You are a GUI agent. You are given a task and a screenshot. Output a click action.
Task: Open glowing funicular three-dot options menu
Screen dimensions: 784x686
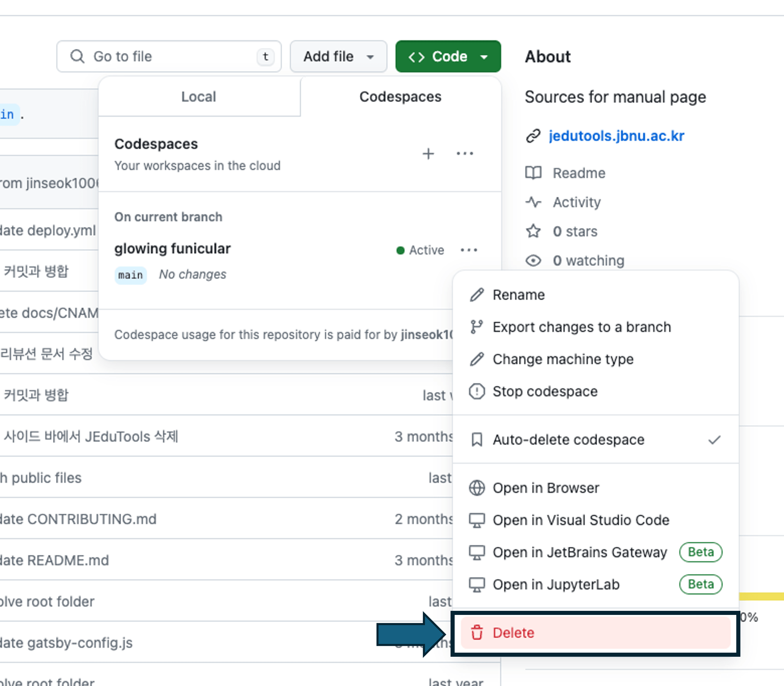[x=469, y=250]
